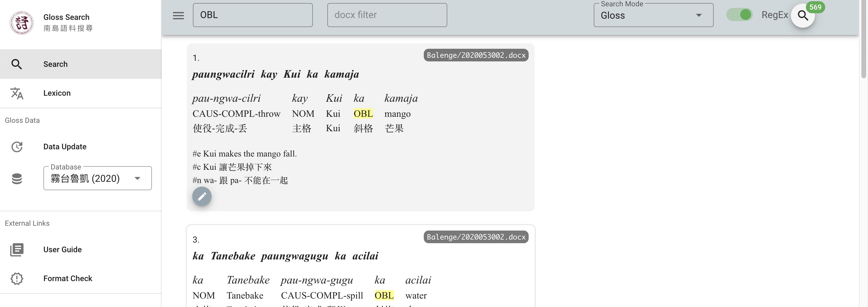Toggle the RegEx switch

point(739,15)
